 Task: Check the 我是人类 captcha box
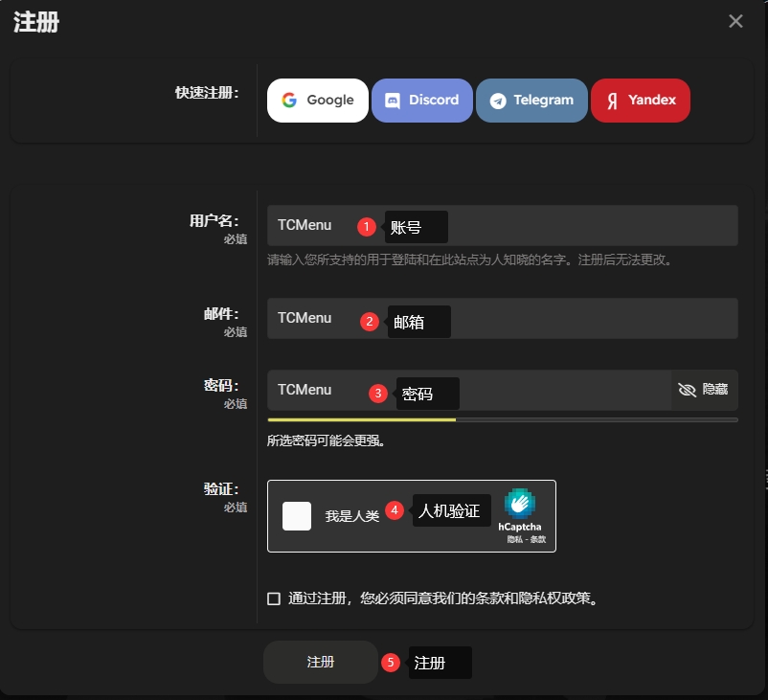pyautogui.click(x=297, y=516)
